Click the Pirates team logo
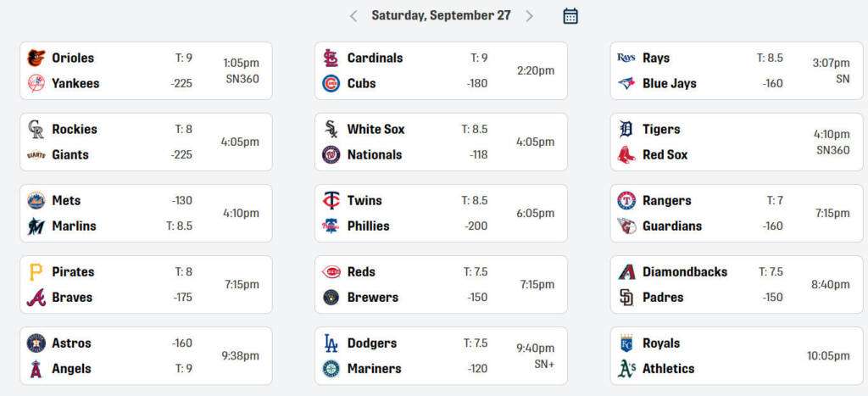 pyautogui.click(x=36, y=271)
